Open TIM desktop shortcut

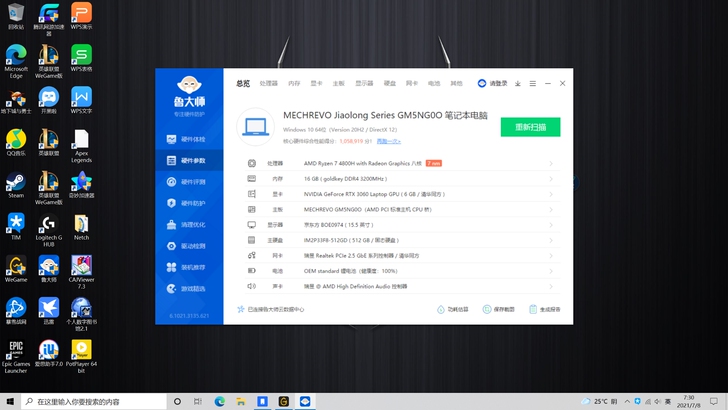[16, 227]
